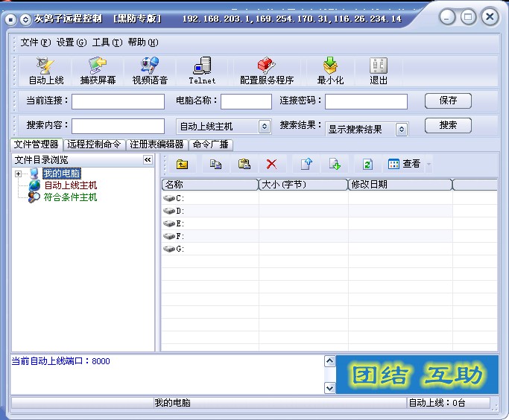Screen dimensions: 509x420
Task: Collapse the 文件目录浏览 panel
Action: point(148,159)
